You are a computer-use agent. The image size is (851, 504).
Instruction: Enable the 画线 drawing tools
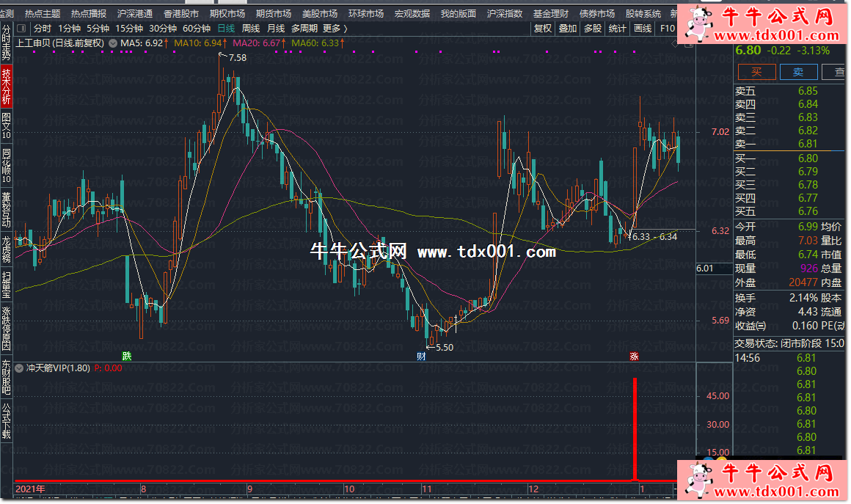coord(643,29)
